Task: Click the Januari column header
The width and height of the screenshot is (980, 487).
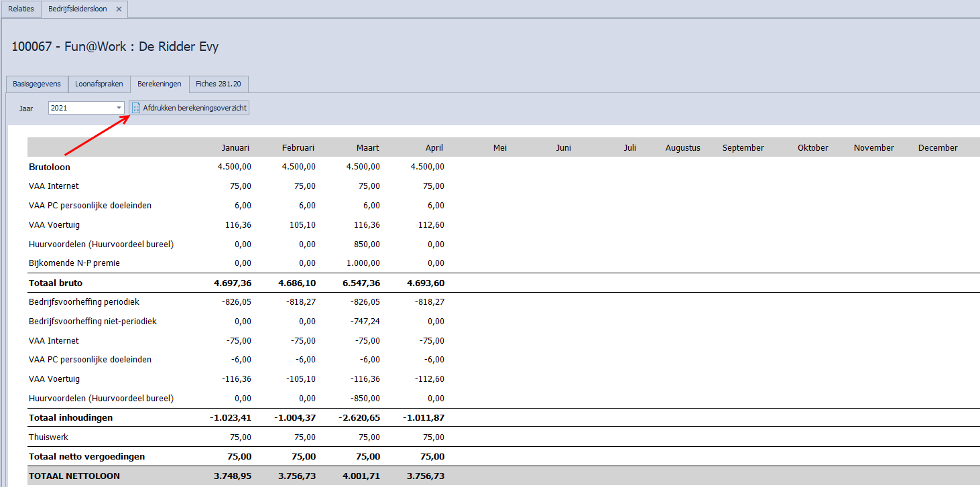Action: [236, 148]
